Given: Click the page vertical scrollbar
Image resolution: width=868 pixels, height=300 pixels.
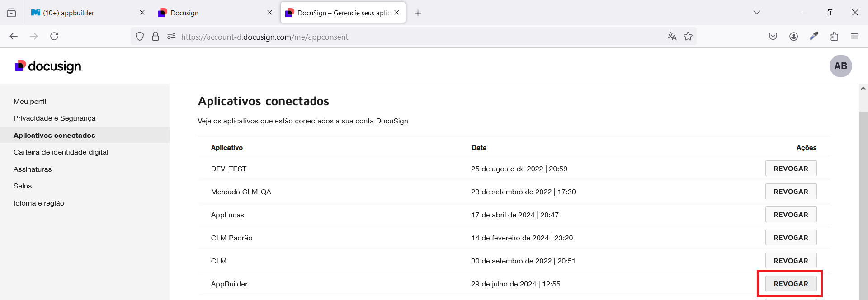Looking at the screenshot, I should 863,203.
